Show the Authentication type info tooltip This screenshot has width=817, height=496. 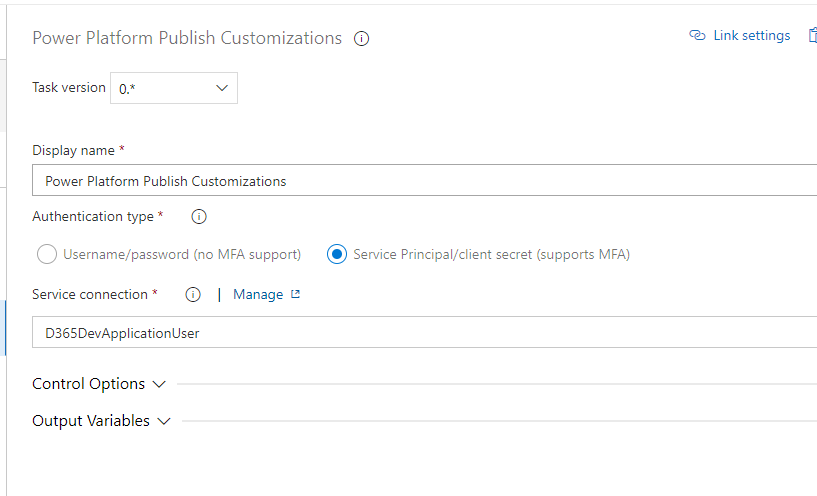tap(198, 216)
